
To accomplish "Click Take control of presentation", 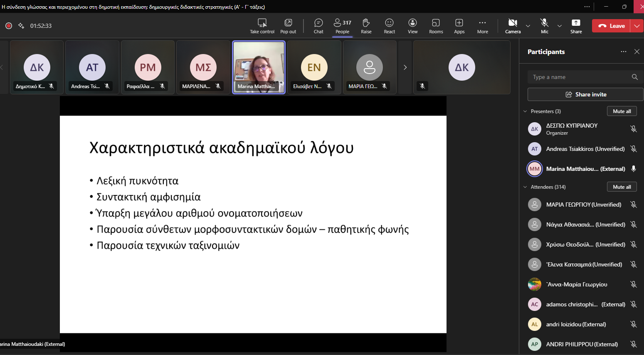I will pyautogui.click(x=262, y=26).
